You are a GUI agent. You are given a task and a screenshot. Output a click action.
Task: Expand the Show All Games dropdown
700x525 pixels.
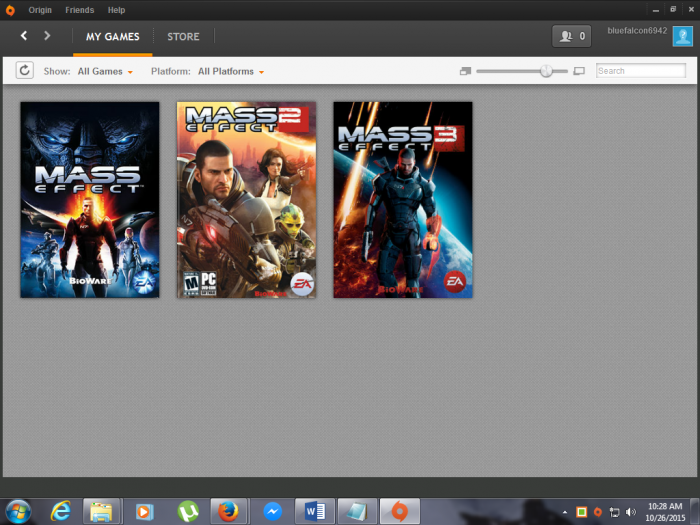point(105,72)
